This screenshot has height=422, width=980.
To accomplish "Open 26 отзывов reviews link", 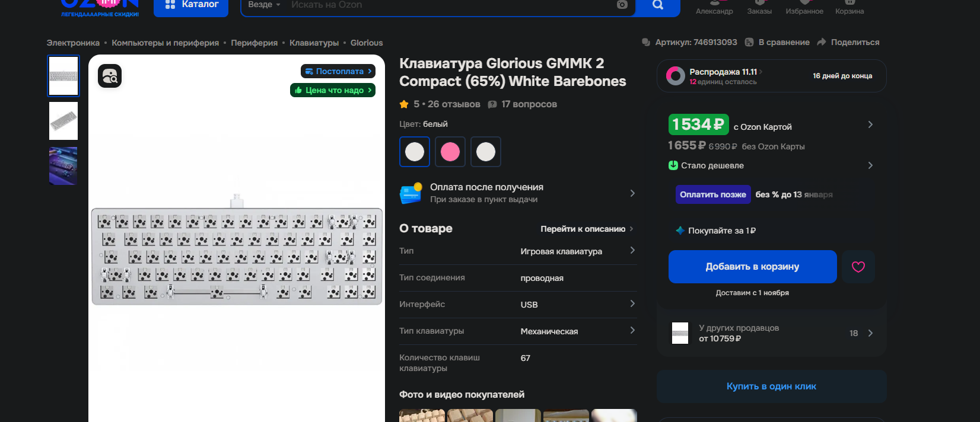I will tap(454, 104).
